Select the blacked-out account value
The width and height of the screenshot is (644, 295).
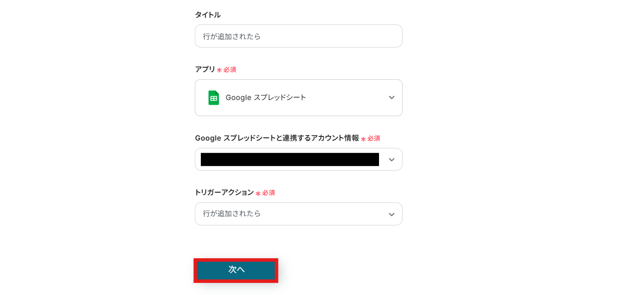[290, 159]
